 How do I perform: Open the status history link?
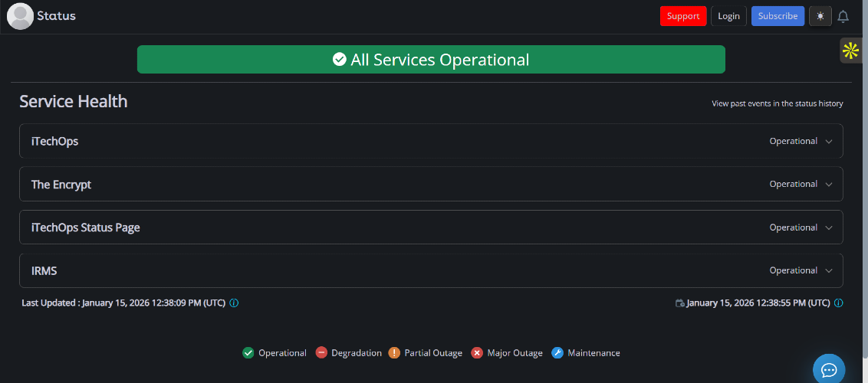(777, 103)
